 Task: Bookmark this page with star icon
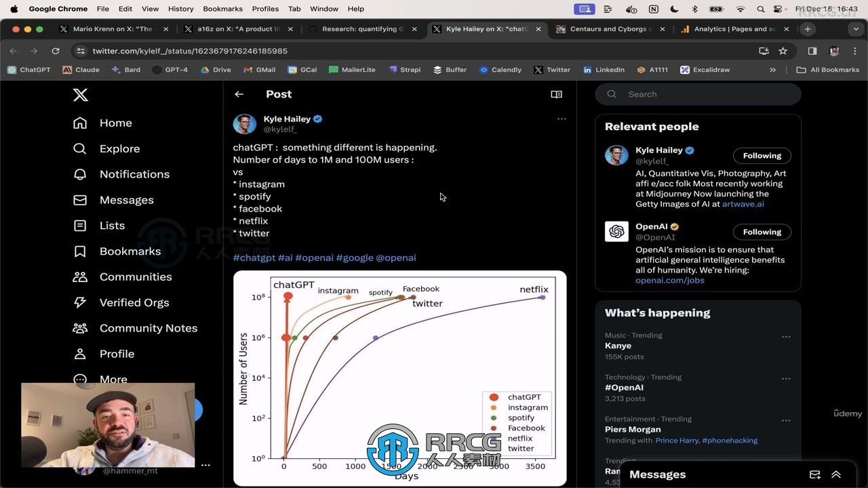click(783, 51)
